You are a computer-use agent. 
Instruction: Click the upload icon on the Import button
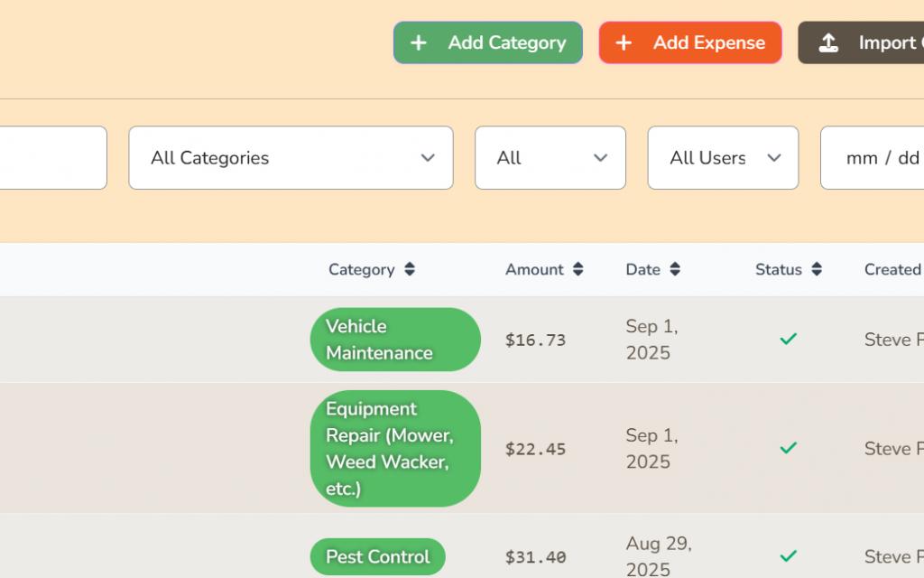click(830, 42)
